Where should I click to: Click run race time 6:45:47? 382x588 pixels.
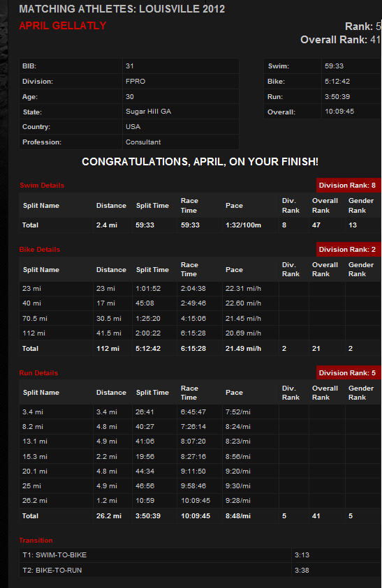pos(193,412)
